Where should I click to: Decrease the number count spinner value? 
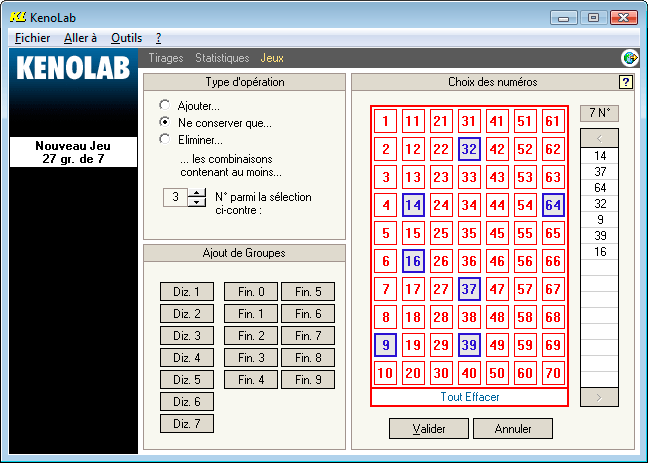tap(196, 202)
